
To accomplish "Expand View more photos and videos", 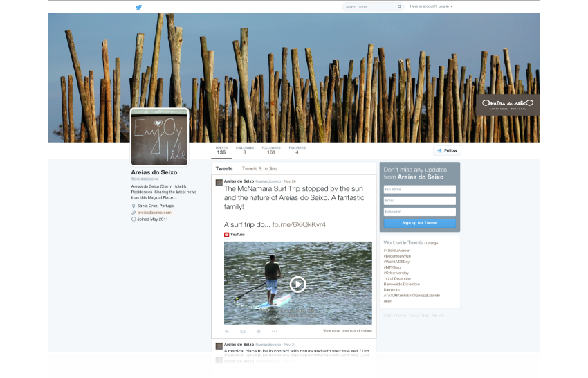I will click(347, 331).
